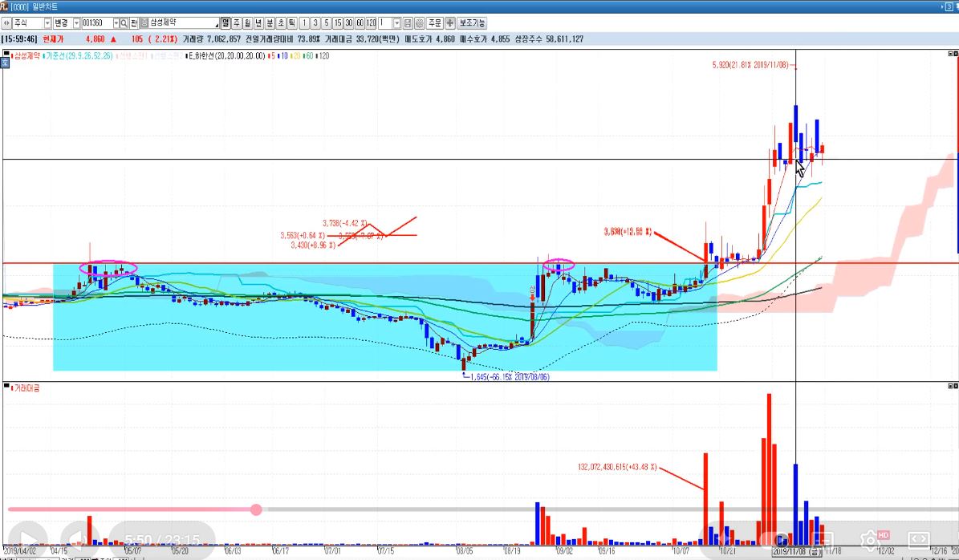
Task: Select daily (일) chart period
Action: pyautogui.click(x=226, y=23)
